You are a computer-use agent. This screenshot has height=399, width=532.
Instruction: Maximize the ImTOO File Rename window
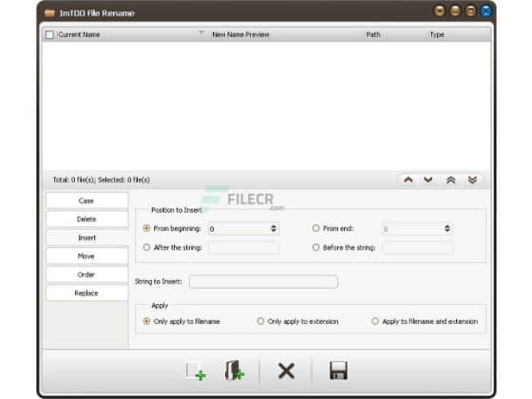(x=470, y=11)
